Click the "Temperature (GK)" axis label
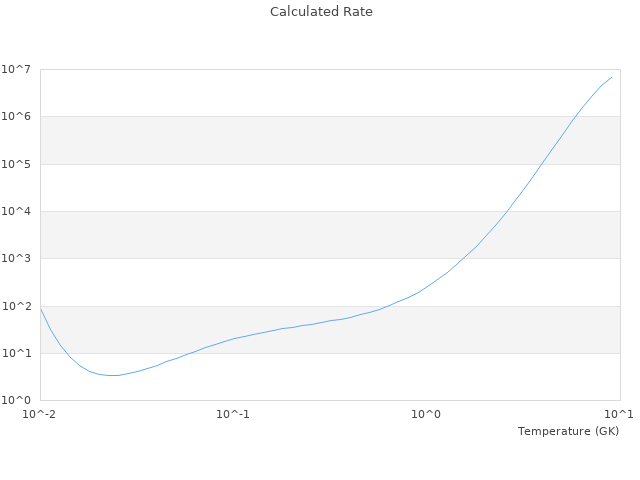This screenshot has height=480, width=640. click(568, 431)
